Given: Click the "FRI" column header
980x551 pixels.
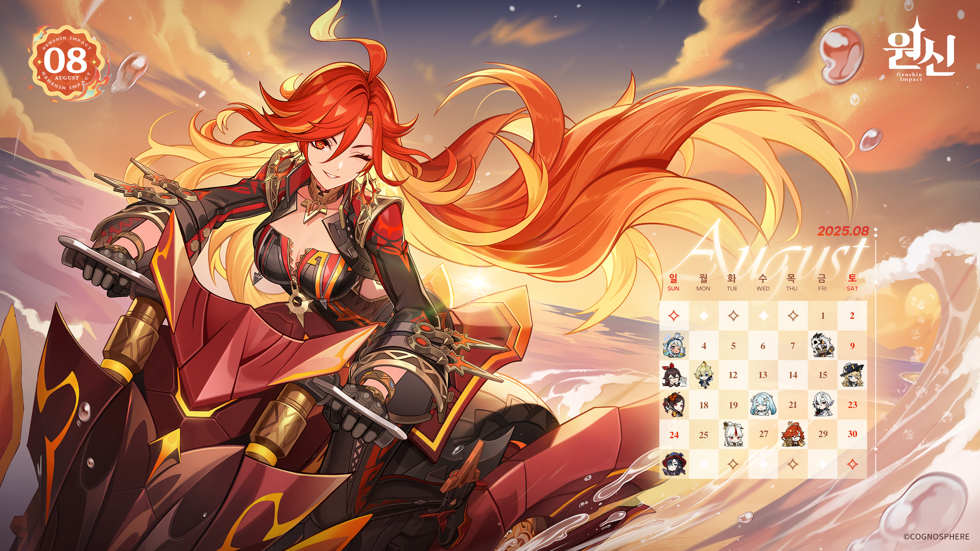Looking at the screenshot, I should pyautogui.click(x=822, y=289).
